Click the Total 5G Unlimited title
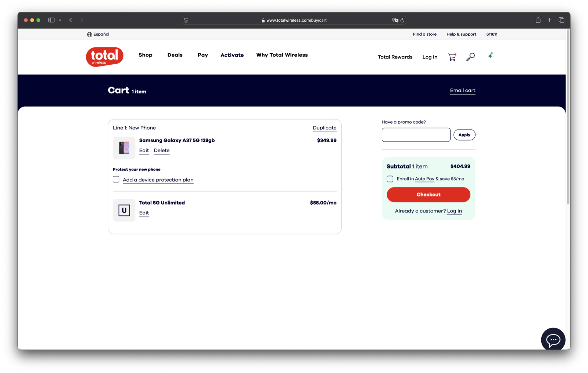588x373 pixels. tap(162, 203)
